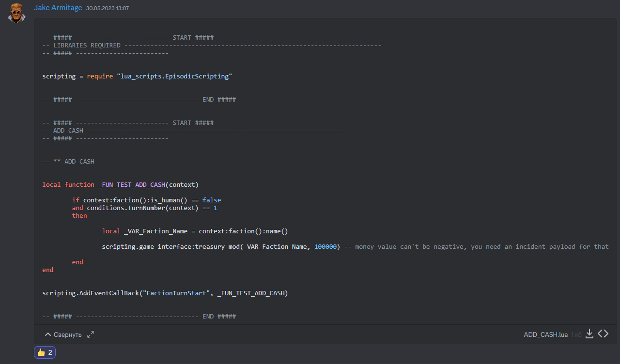620x364 pixels.
Task: Click the AddEventCallBack "FactionTurnStart" line
Action: click(x=165, y=293)
